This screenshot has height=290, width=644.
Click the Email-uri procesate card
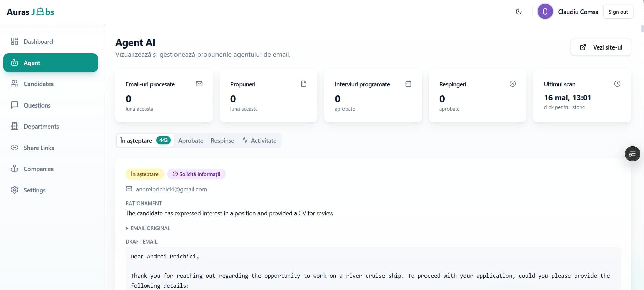point(164,96)
